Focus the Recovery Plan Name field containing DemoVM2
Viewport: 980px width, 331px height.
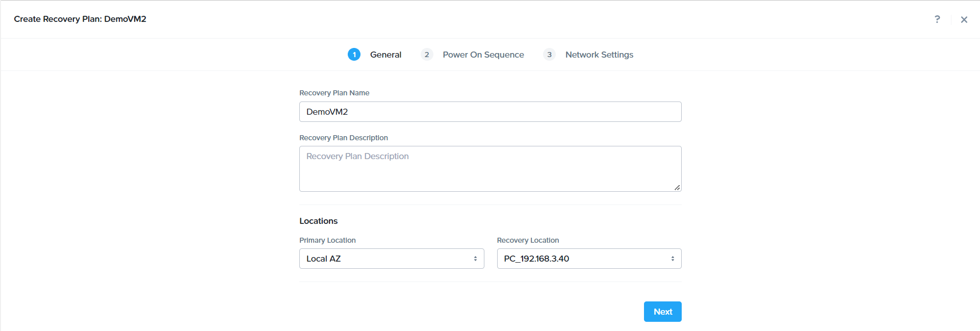489,112
